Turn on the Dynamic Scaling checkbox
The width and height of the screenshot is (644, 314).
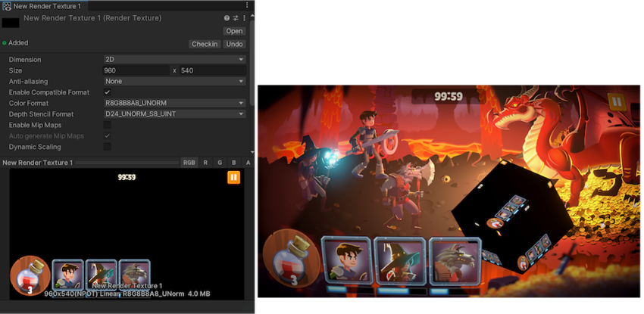tap(108, 147)
